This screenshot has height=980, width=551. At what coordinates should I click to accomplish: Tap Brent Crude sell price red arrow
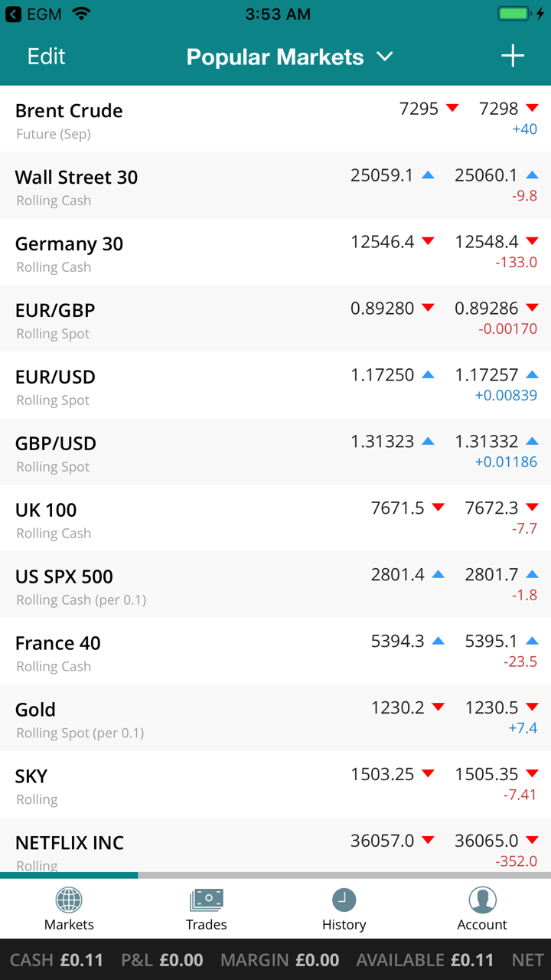[452, 108]
